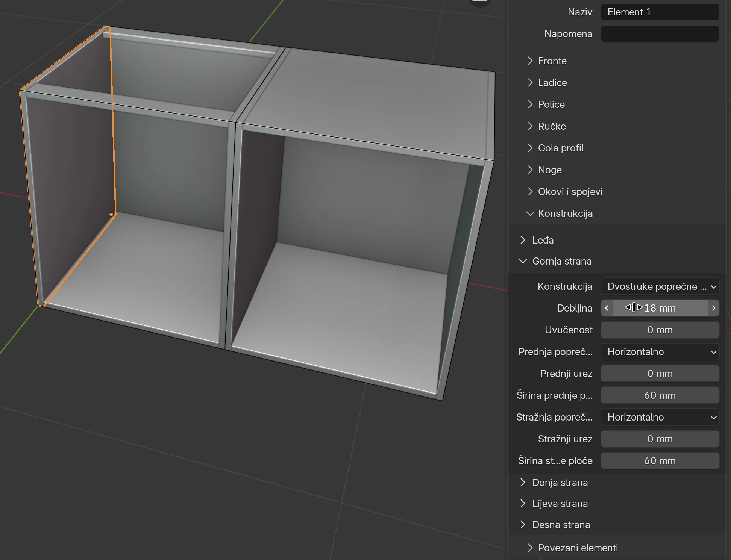Image resolution: width=731 pixels, height=560 pixels.
Task: Click the Uvučenost 0 mm field
Action: 660,330
